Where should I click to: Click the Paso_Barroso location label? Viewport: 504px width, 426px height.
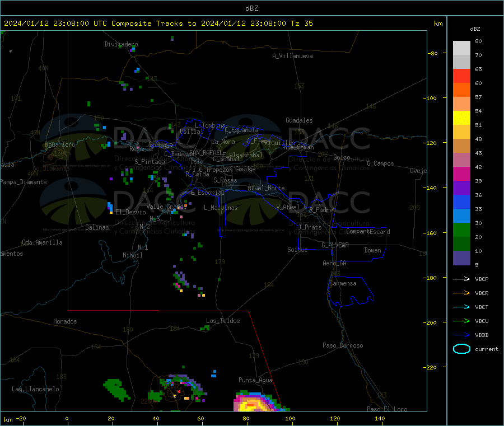coord(343,345)
